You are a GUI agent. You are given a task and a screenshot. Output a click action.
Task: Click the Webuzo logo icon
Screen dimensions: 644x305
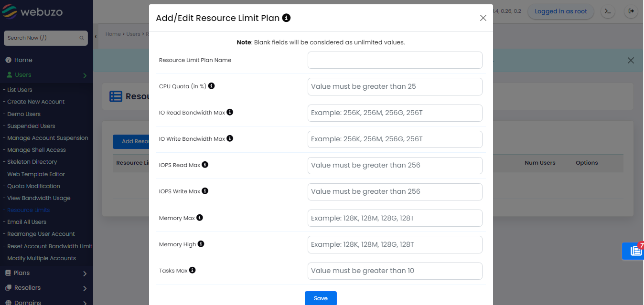click(x=11, y=11)
